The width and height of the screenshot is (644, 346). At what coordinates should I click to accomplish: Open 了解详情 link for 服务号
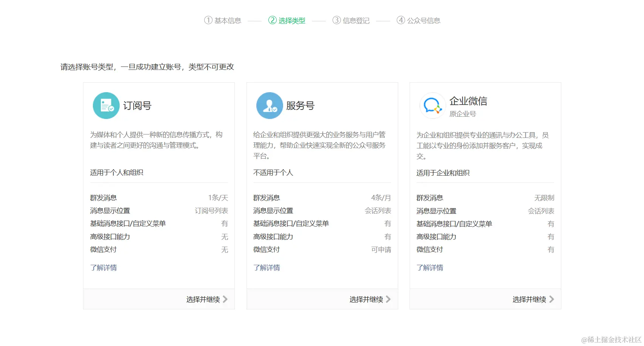click(267, 268)
